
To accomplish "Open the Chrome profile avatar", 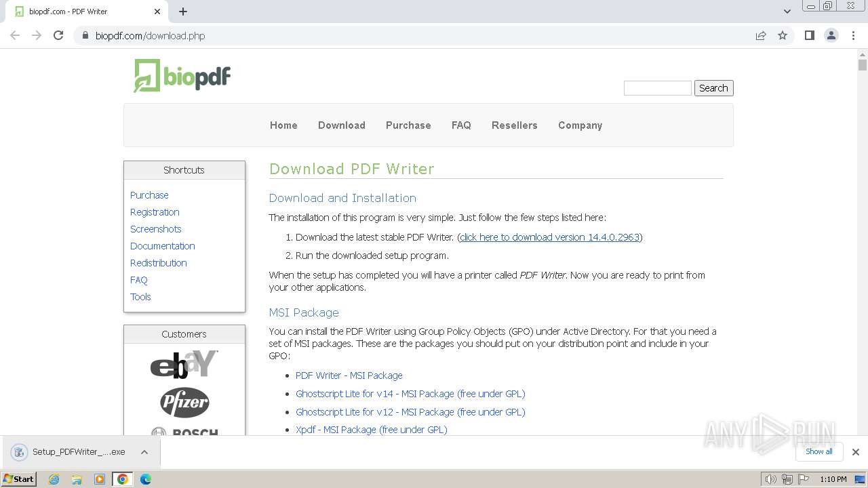I will [x=831, y=35].
